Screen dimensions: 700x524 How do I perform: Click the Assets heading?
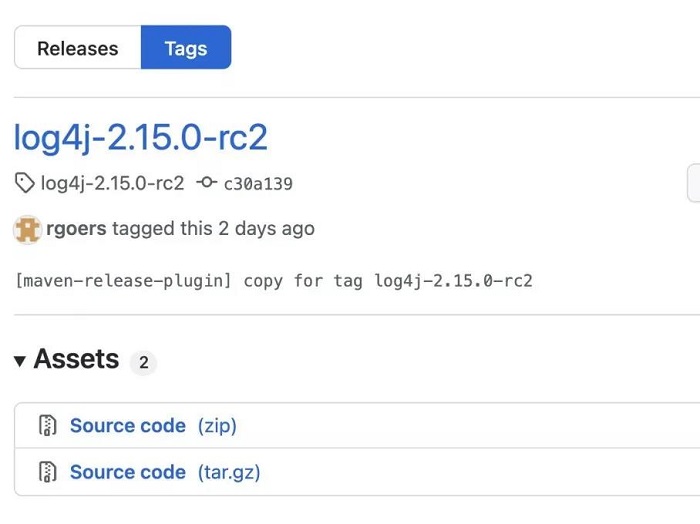[76, 359]
